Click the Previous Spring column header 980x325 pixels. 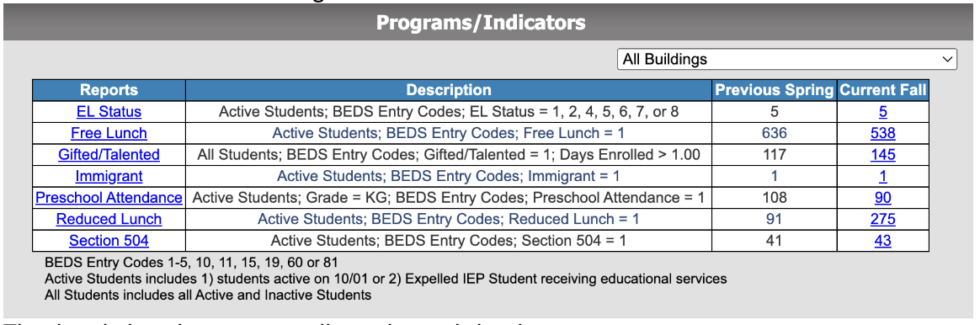[775, 90]
